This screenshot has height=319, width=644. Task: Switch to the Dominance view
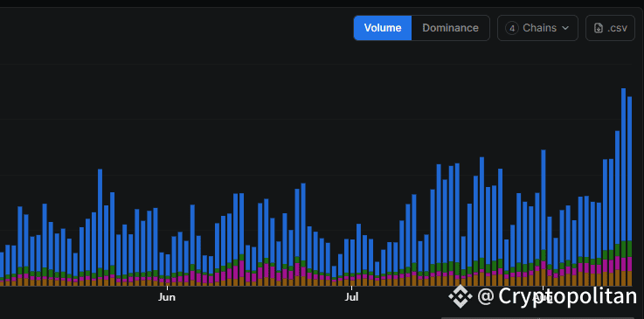point(450,28)
